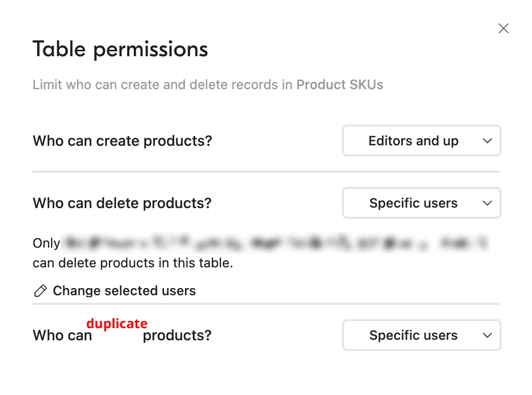Open the duplicate products 'Specific users' dropdown
532x395 pixels.
pyautogui.click(x=413, y=335)
